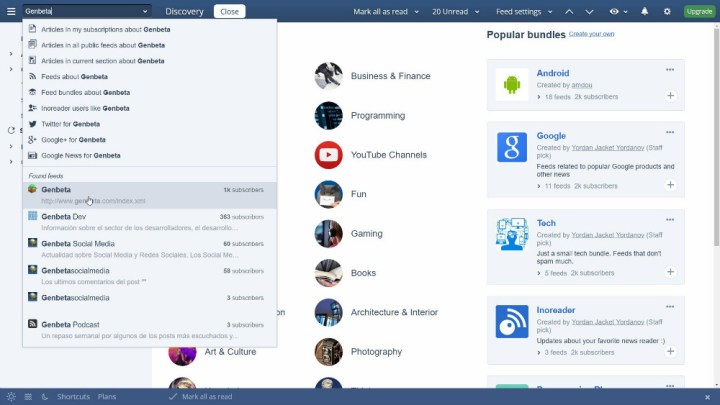The width and height of the screenshot is (720, 405).
Task: Add the Android bundle with the plus icon
Action: (x=670, y=96)
